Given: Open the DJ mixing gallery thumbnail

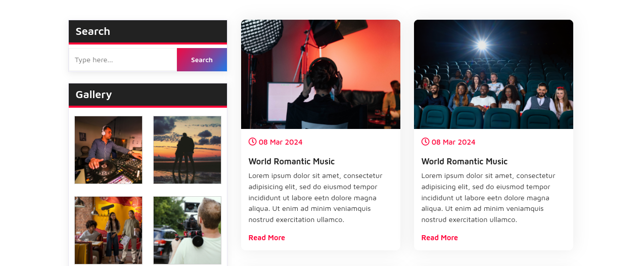Looking at the screenshot, I should (108, 150).
